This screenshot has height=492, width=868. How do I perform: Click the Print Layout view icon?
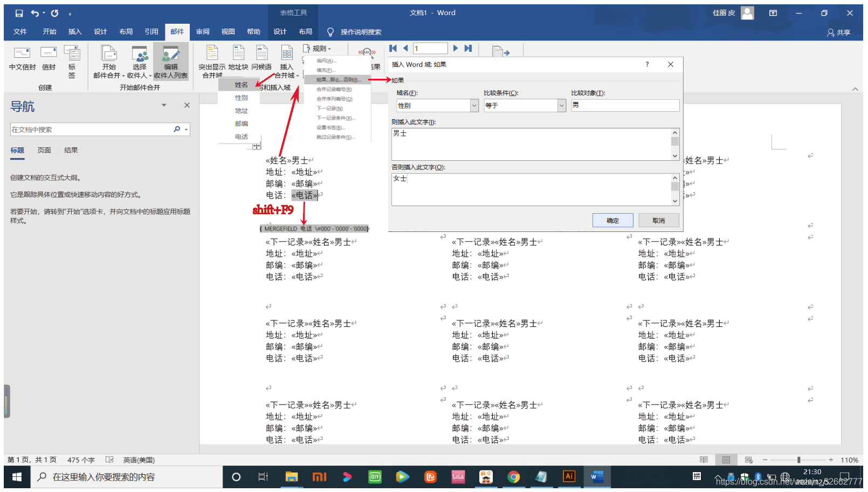[x=726, y=460]
